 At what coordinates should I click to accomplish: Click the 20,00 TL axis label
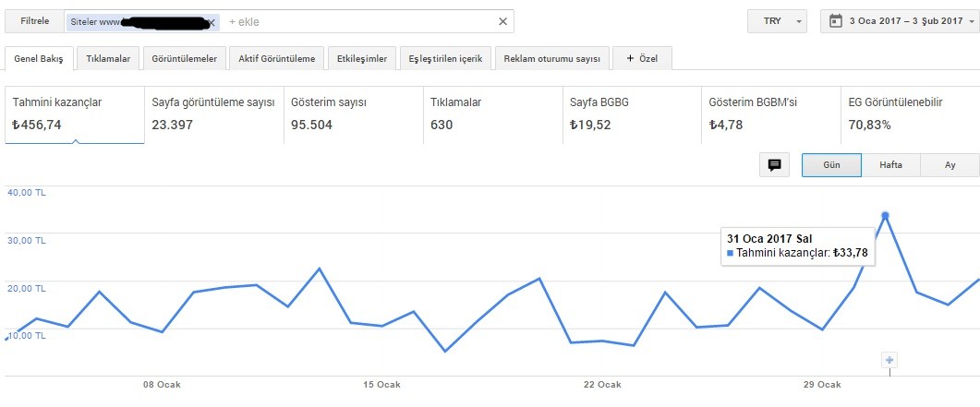point(26,288)
